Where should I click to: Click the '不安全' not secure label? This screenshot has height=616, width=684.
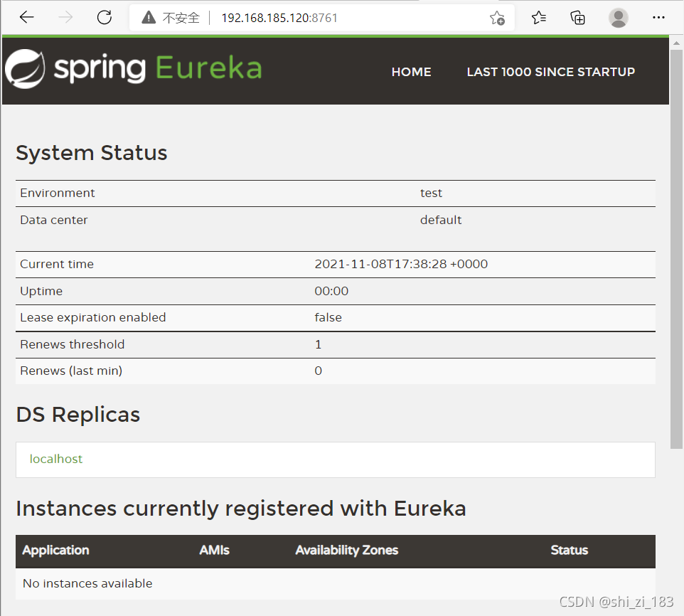pos(181,18)
